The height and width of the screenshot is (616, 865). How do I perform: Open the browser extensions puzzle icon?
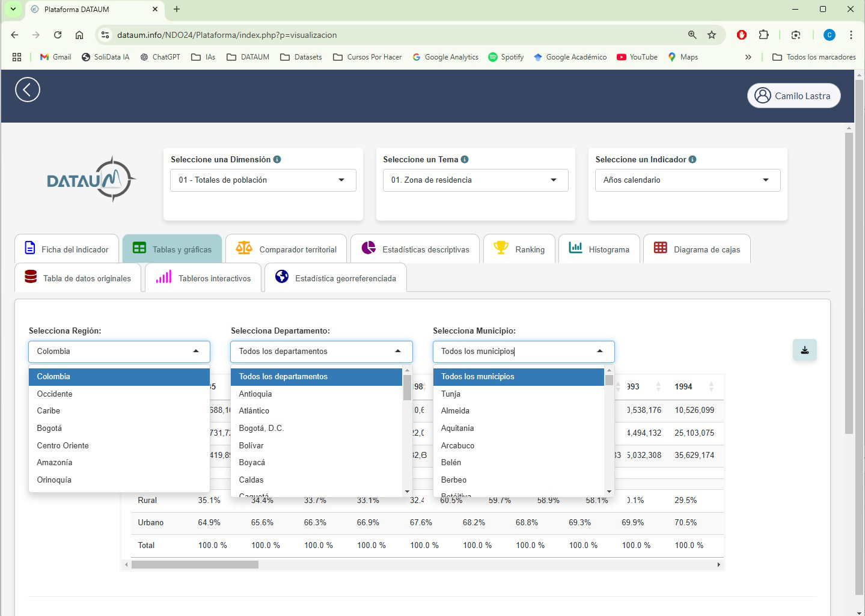[x=763, y=35]
